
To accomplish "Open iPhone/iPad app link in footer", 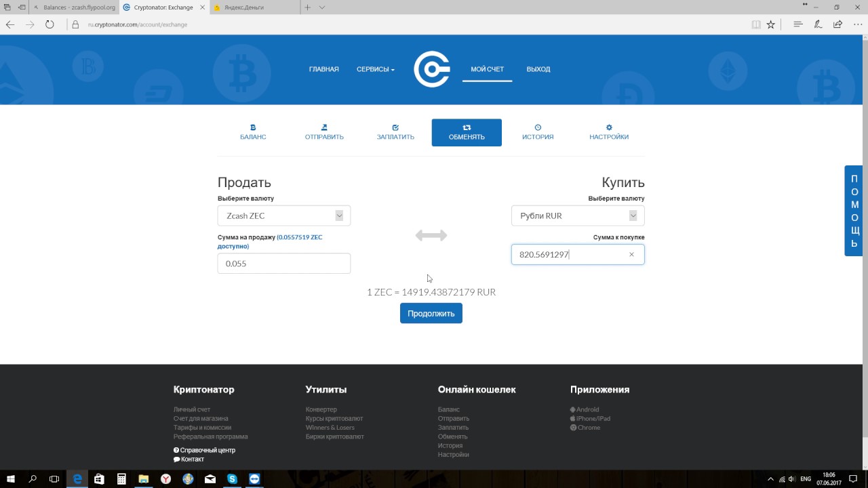I will coord(590,418).
